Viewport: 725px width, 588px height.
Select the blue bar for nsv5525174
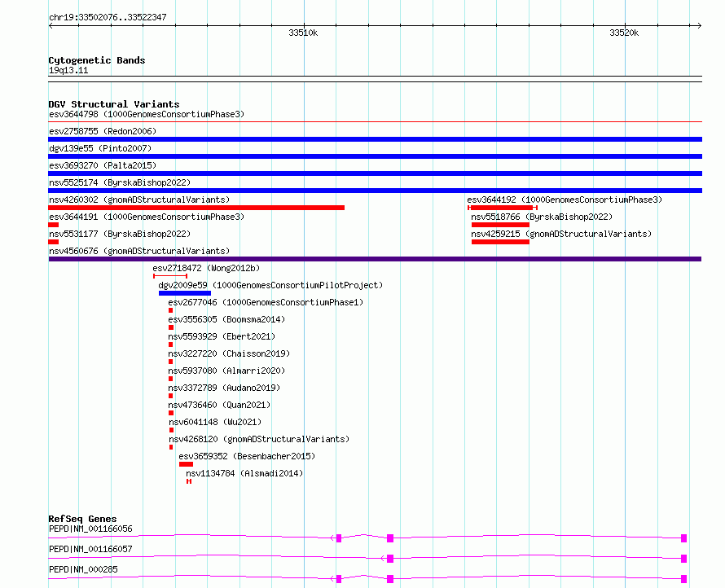tap(375, 191)
